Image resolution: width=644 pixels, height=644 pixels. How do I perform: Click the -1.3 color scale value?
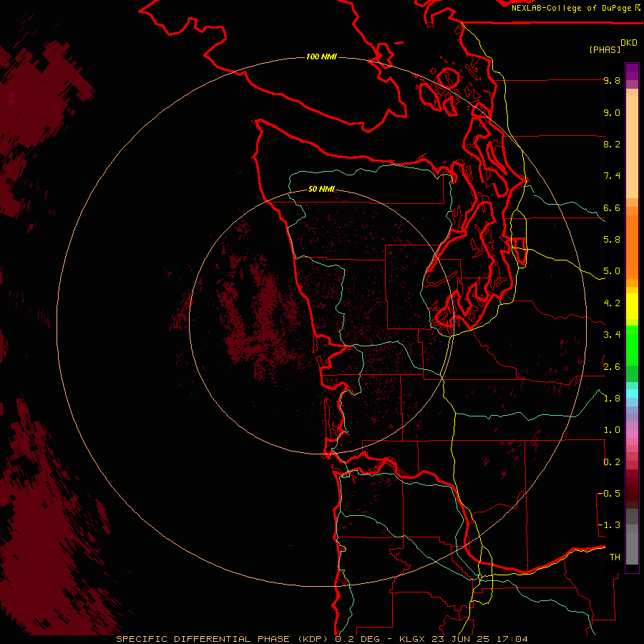tap(609, 525)
